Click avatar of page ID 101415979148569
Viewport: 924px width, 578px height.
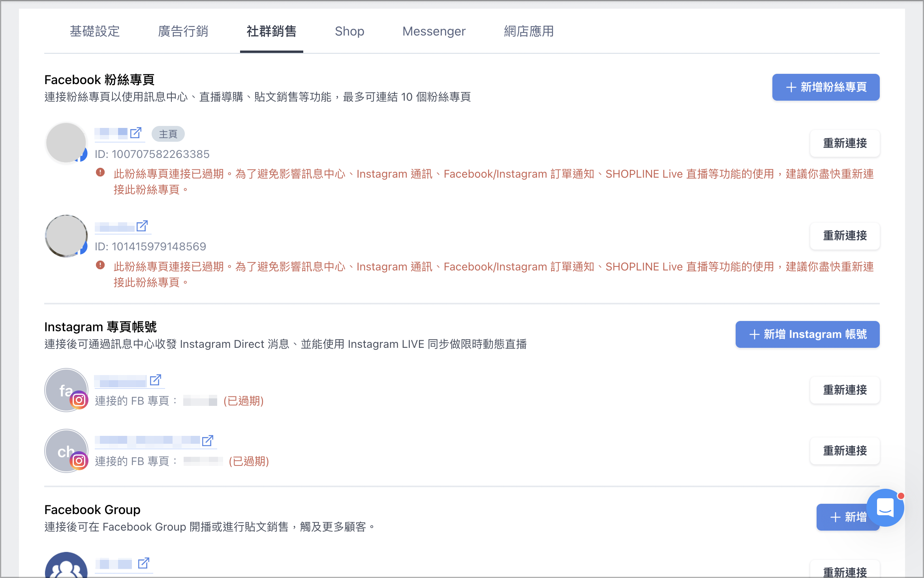pos(66,236)
